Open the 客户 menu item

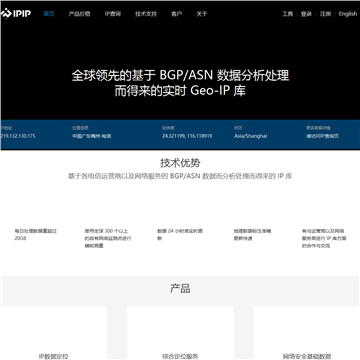176,14
